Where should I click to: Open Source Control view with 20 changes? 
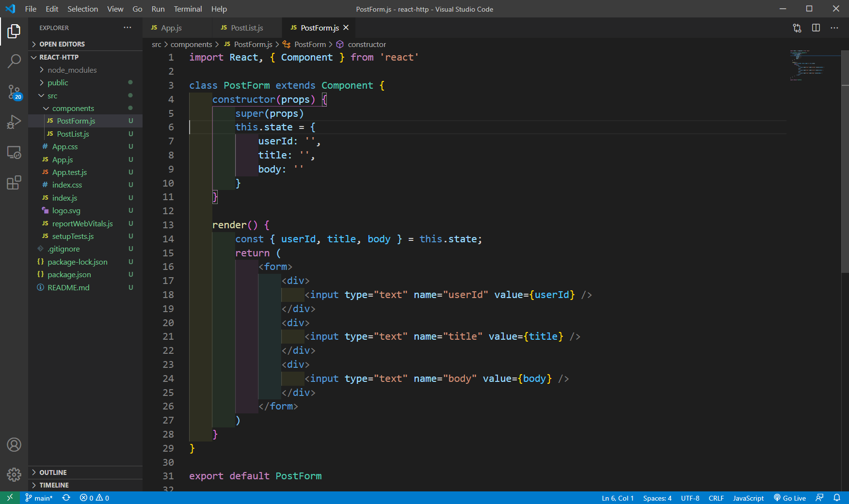tap(14, 92)
